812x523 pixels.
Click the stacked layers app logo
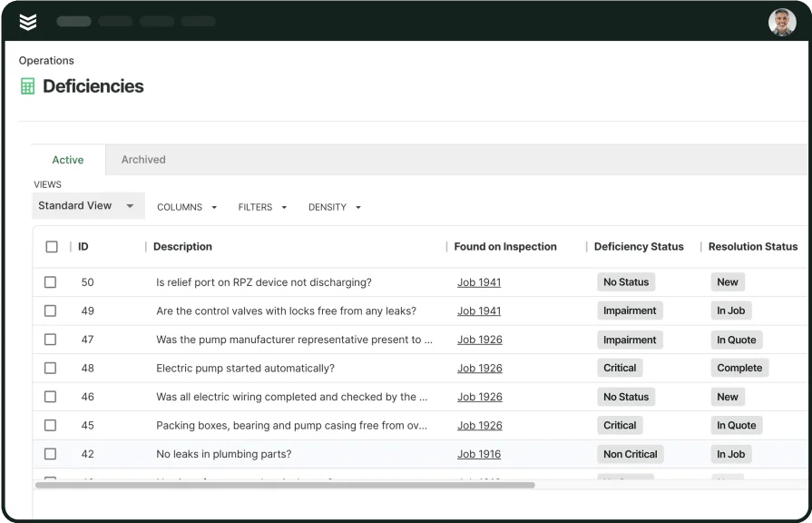coord(28,22)
